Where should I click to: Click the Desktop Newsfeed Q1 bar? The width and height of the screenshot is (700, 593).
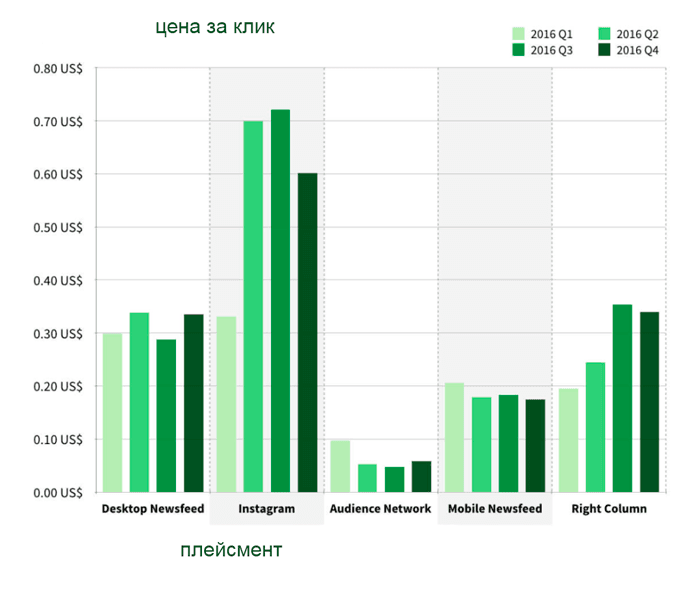point(112,413)
